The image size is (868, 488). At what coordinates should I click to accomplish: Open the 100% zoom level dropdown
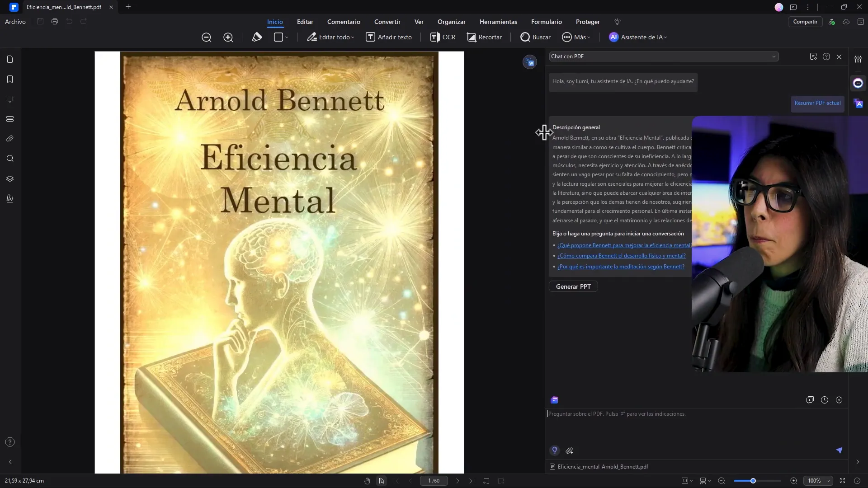pyautogui.click(x=819, y=481)
